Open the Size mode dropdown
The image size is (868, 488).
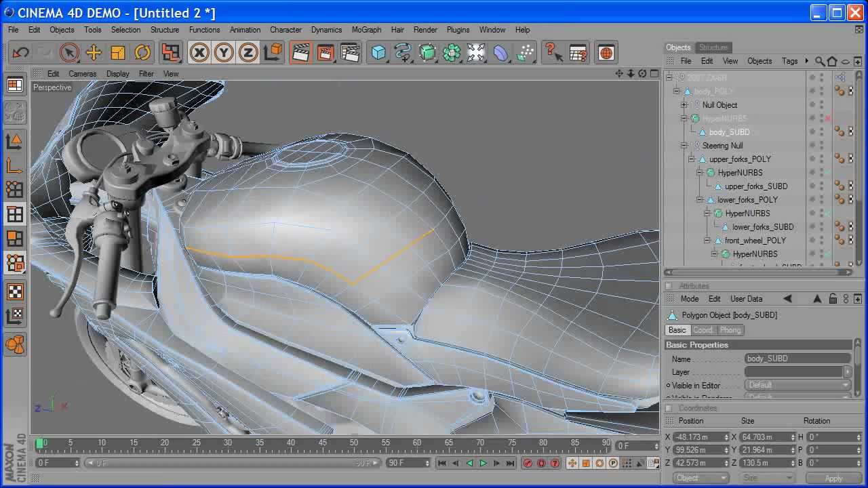[x=766, y=478]
